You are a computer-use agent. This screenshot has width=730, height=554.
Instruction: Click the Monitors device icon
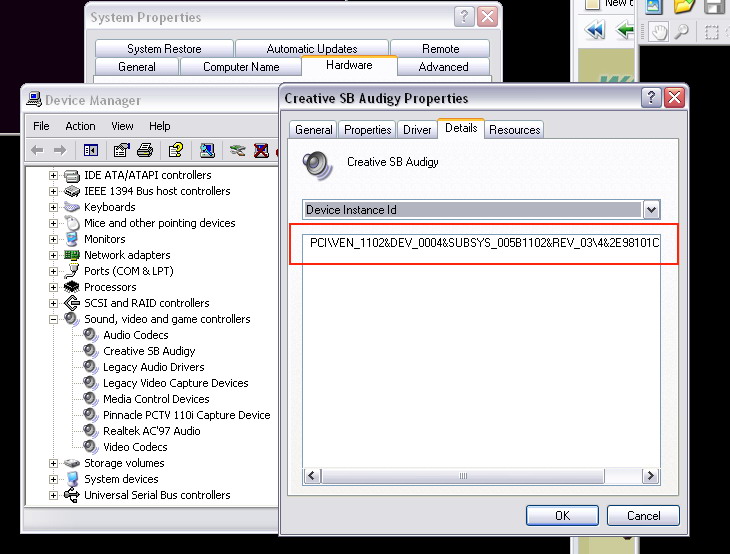[72, 239]
